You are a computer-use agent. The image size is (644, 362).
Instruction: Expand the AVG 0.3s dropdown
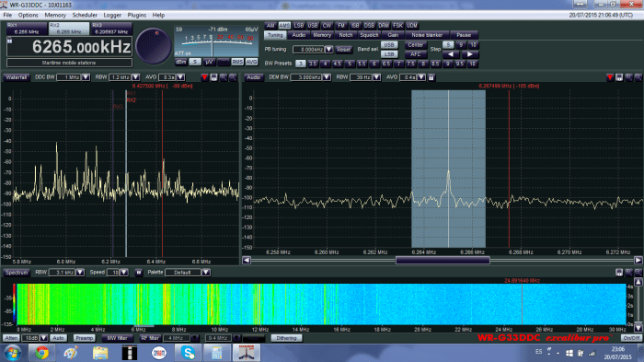(180, 77)
